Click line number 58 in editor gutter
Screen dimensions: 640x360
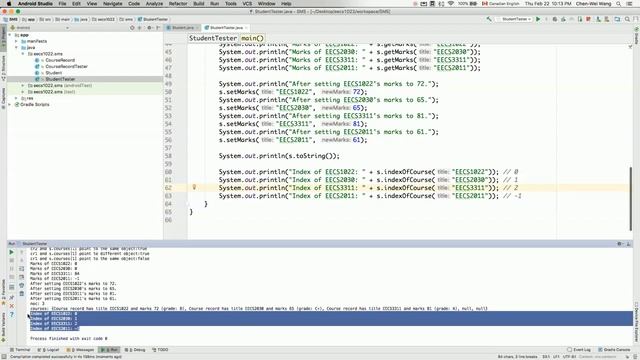[x=168, y=156]
